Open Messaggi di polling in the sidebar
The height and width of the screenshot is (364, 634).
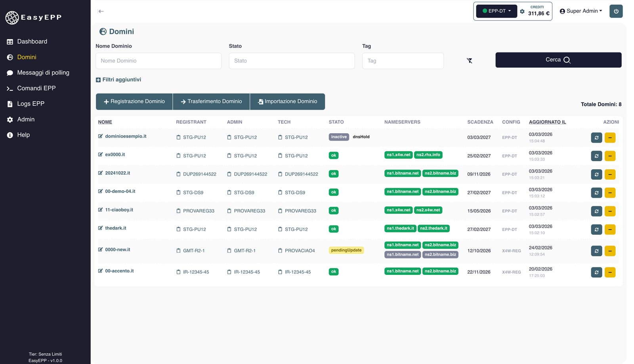click(43, 72)
